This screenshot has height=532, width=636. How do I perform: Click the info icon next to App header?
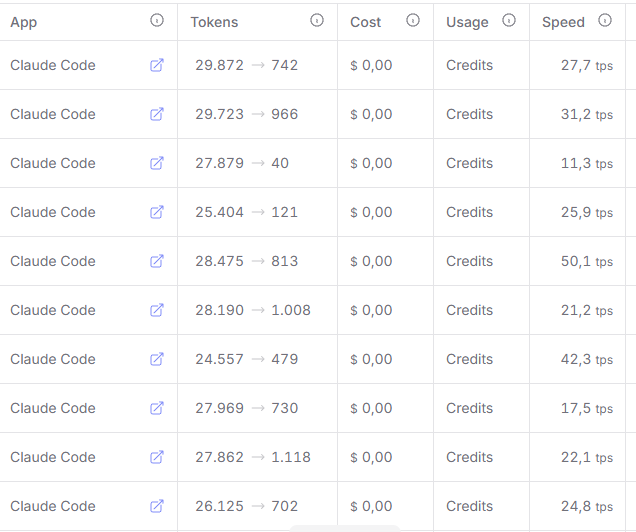[x=157, y=20]
